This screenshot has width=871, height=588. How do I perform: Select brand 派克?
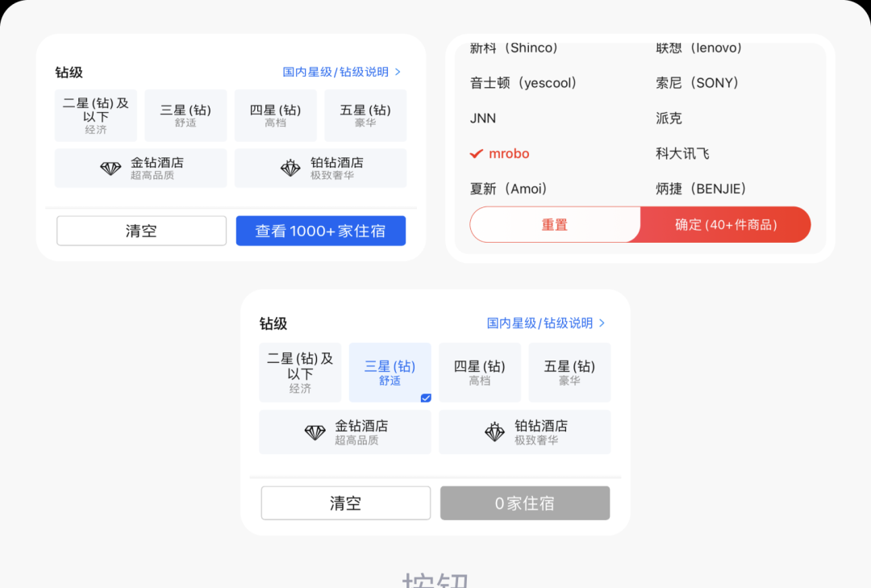point(669,119)
